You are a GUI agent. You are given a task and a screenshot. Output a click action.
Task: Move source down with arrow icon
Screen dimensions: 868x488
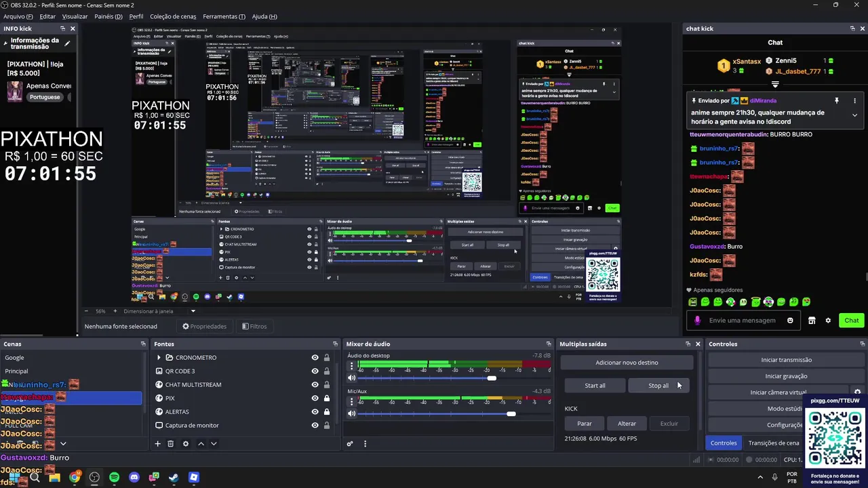[x=214, y=444]
